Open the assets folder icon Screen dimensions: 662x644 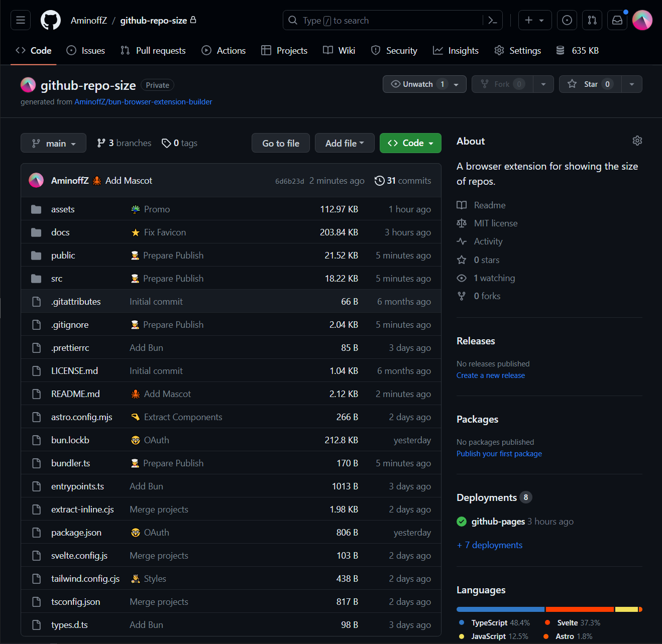pyautogui.click(x=36, y=209)
